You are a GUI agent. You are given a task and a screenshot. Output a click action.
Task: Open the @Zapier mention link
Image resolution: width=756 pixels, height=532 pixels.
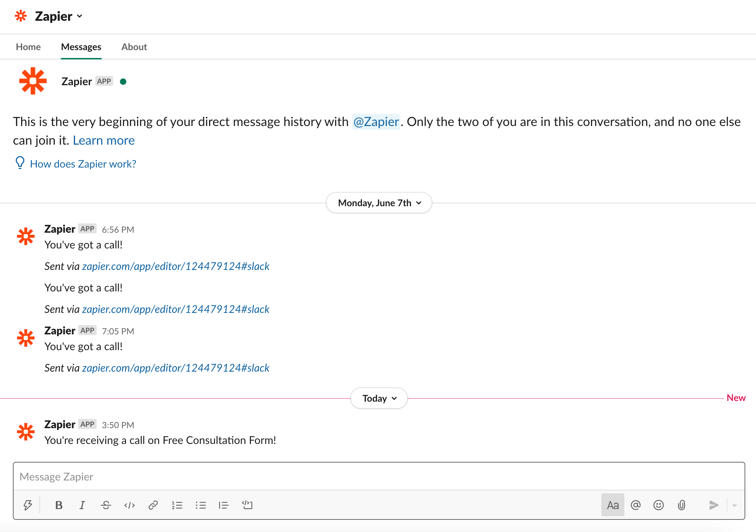[376, 122]
